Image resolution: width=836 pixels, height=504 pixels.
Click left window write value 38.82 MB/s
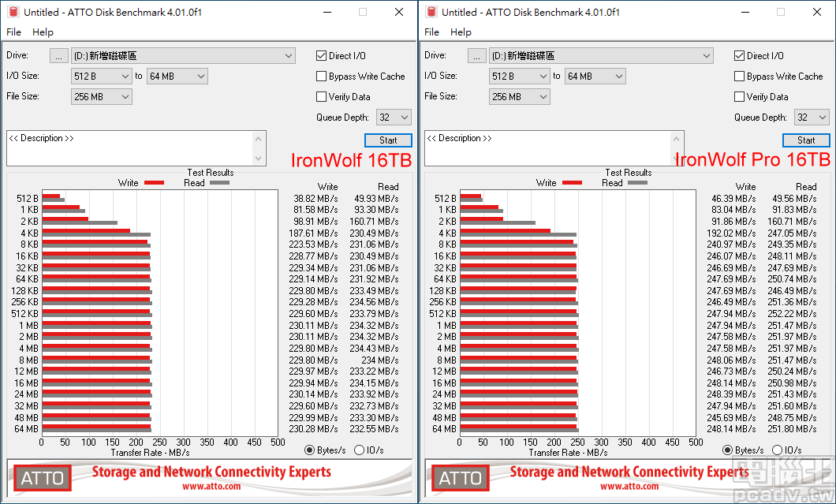(x=315, y=199)
